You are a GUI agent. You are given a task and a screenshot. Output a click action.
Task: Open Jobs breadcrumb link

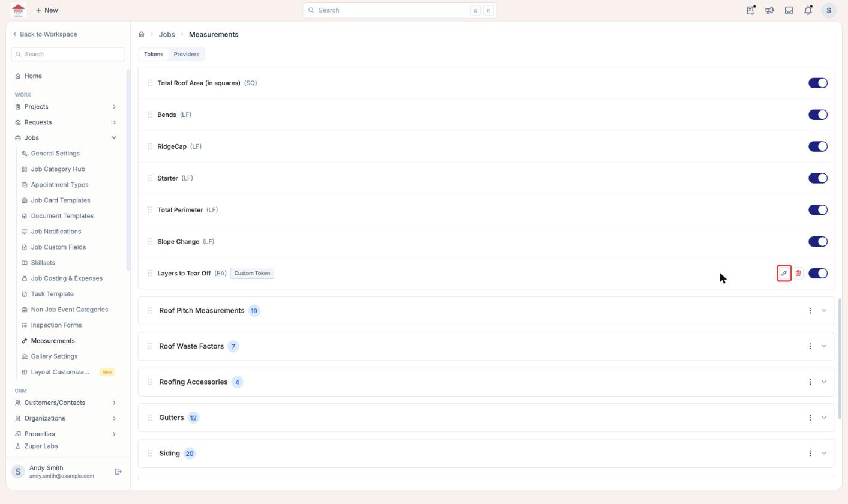pos(167,34)
